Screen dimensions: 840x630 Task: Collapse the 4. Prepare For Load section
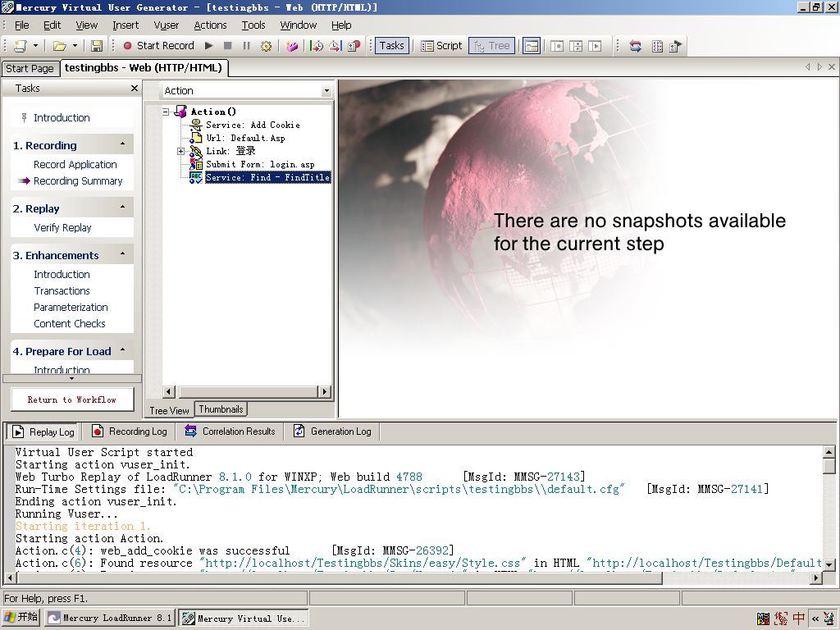pos(123,350)
